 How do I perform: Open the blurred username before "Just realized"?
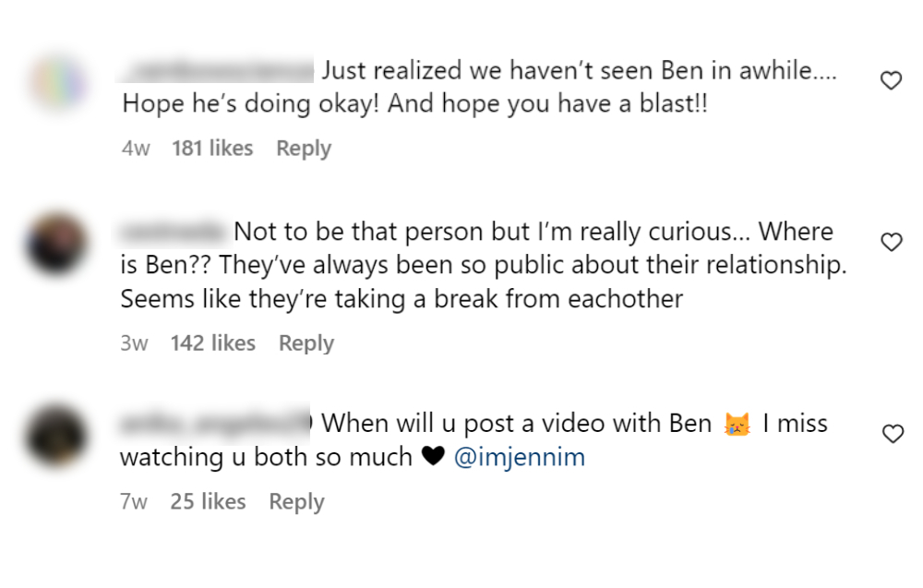(x=218, y=69)
